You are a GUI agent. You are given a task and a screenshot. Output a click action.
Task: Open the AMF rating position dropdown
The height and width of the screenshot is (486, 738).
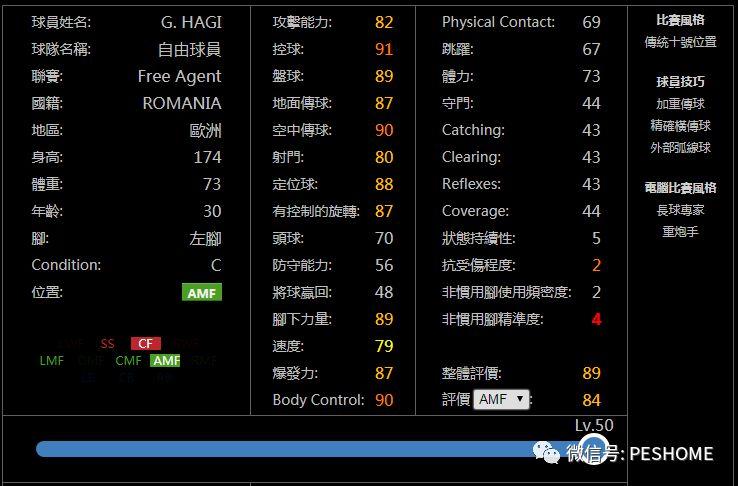coord(501,399)
